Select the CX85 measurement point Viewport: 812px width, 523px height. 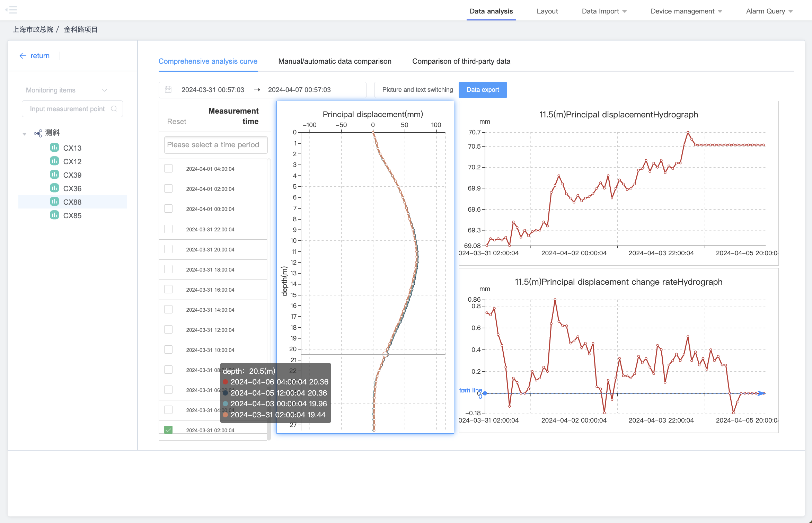[72, 215]
